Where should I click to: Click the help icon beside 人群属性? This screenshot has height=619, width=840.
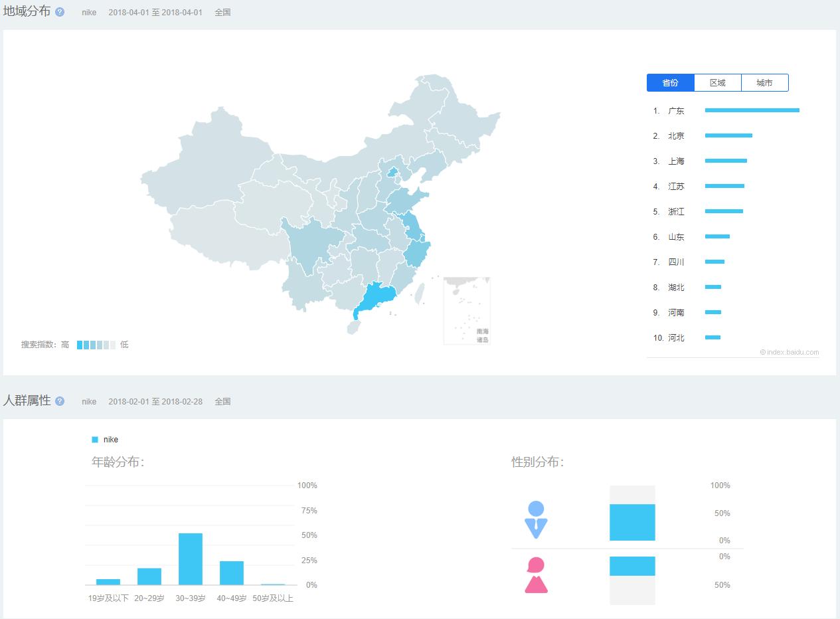point(59,401)
